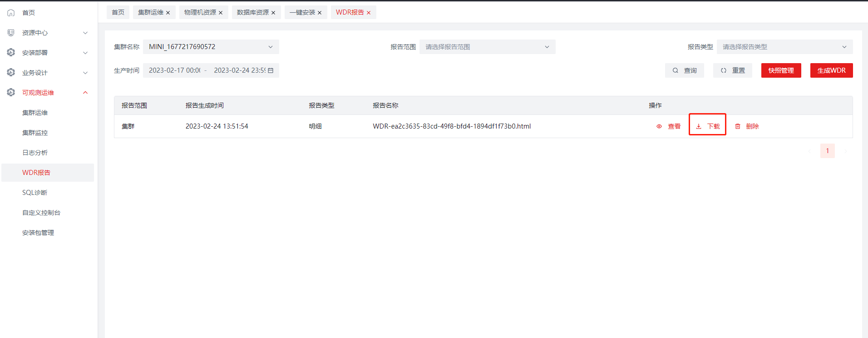Close the 数据库资源 tab
Screen dimensions: 868x338
(x=273, y=13)
